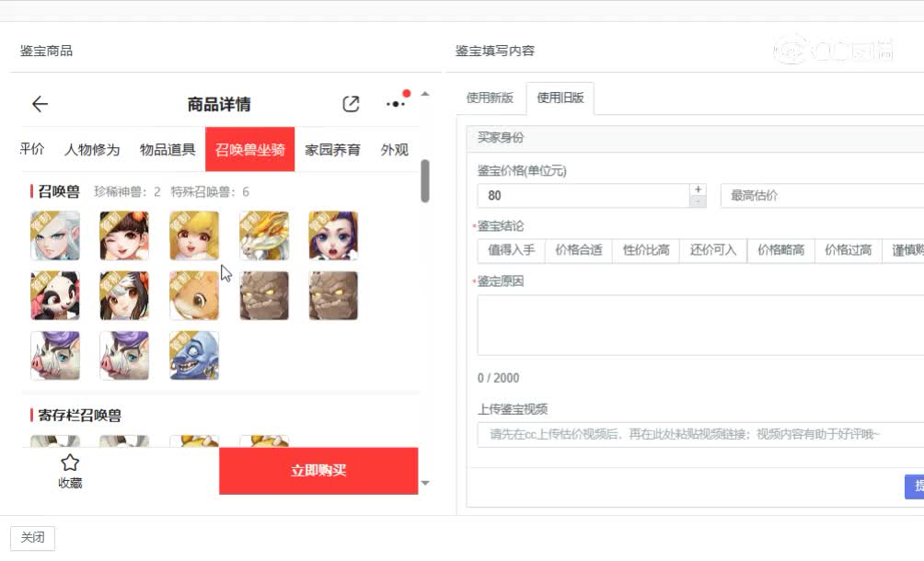Click the 立即购买 button
Screen dimensions: 924x561
tap(318, 470)
